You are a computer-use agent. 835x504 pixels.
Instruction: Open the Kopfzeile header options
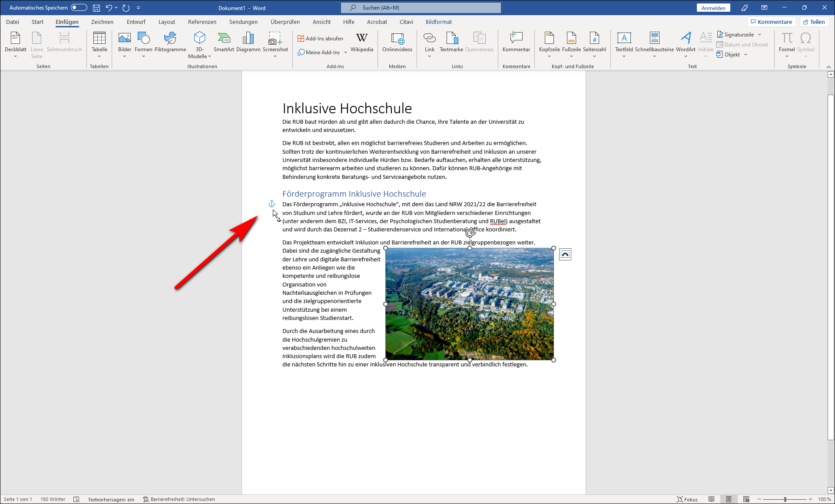pos(550,45)
